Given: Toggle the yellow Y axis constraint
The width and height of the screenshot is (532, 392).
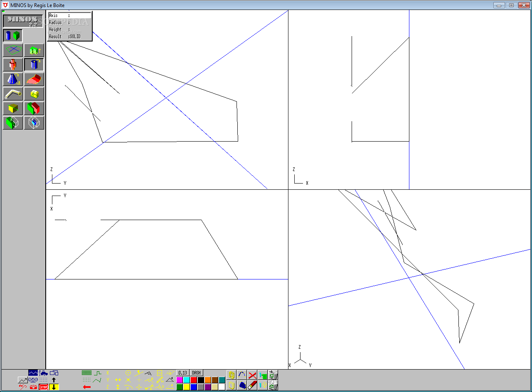Looking at the screenshot, I should 108,380.
